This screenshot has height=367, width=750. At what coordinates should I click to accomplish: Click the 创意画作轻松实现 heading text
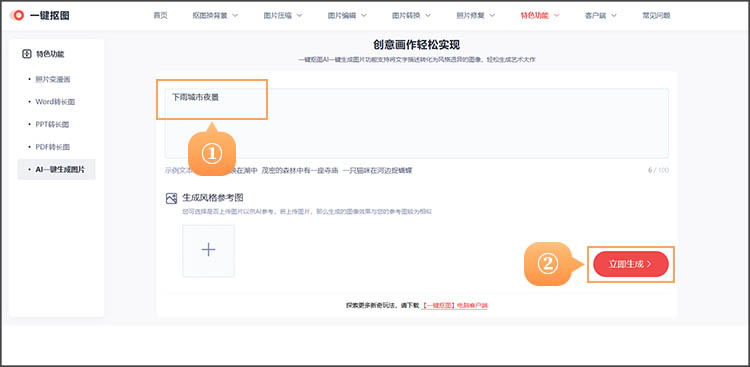pyautogui.click(x=417, y=45)
